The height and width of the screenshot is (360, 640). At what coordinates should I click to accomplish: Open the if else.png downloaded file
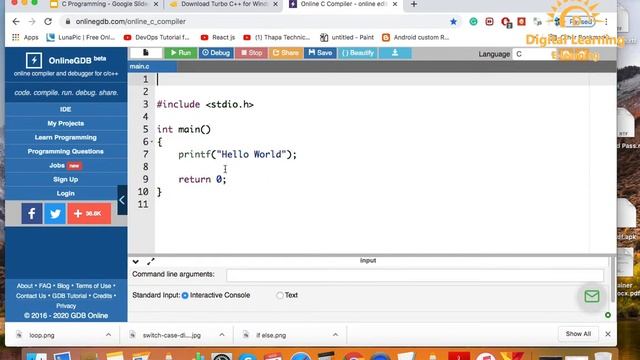tap(271, 335)
